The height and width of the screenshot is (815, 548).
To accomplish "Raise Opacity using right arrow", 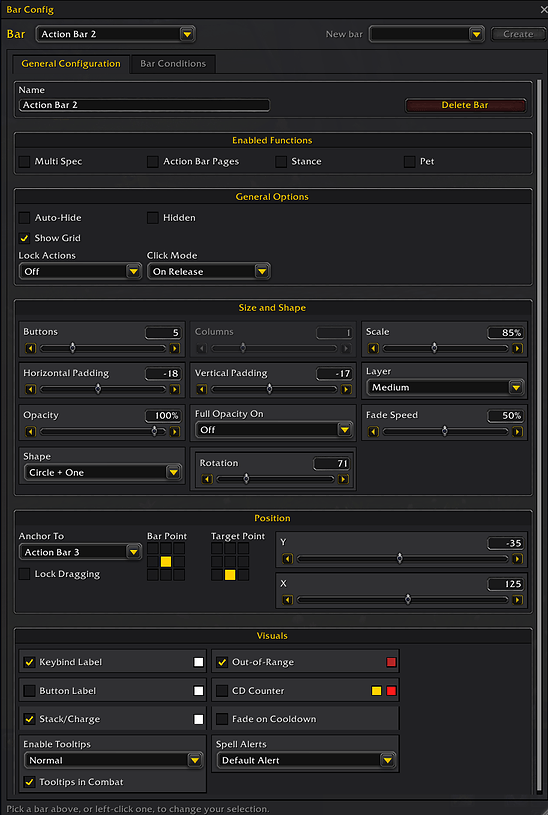I will click(175, 431).
